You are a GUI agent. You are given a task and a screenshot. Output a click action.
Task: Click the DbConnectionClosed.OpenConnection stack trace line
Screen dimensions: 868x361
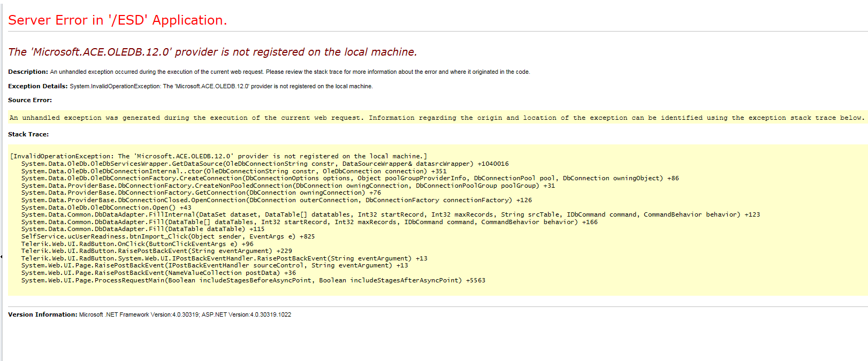coord(277,200)
